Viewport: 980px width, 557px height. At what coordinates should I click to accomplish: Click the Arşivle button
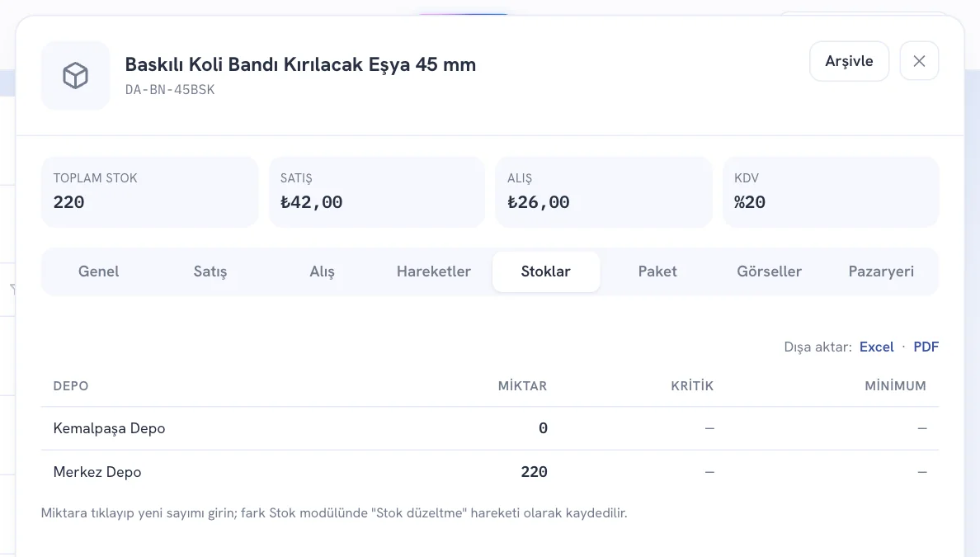(849, 60)
